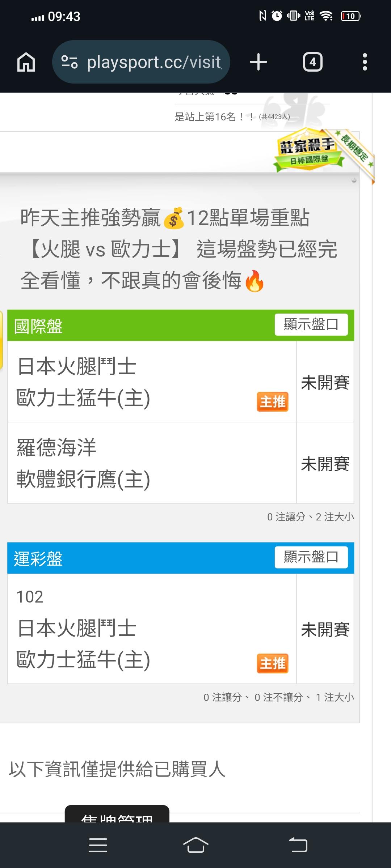Tap the 昨天主推強勢贏 post title
Screen dimensions: 391x868
tap(179, 249)
